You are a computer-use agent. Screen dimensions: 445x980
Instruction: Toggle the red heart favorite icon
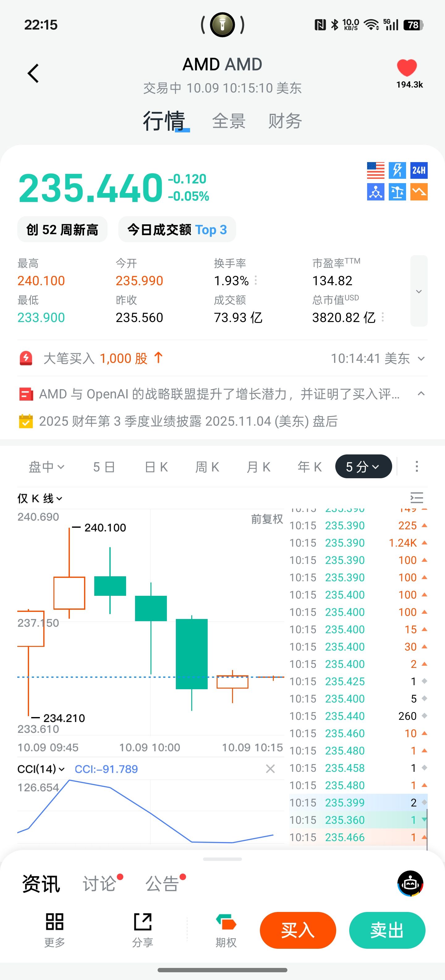pyautogui.click(x=407, y=68)
